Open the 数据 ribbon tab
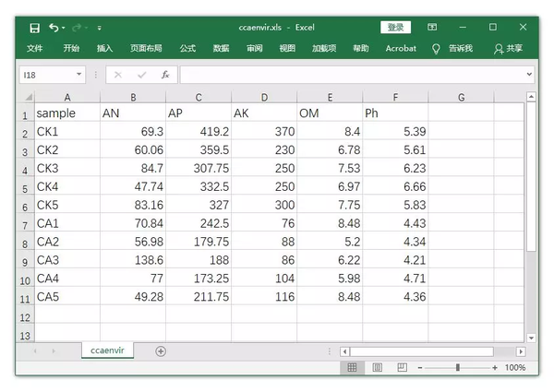 [222, 48]
